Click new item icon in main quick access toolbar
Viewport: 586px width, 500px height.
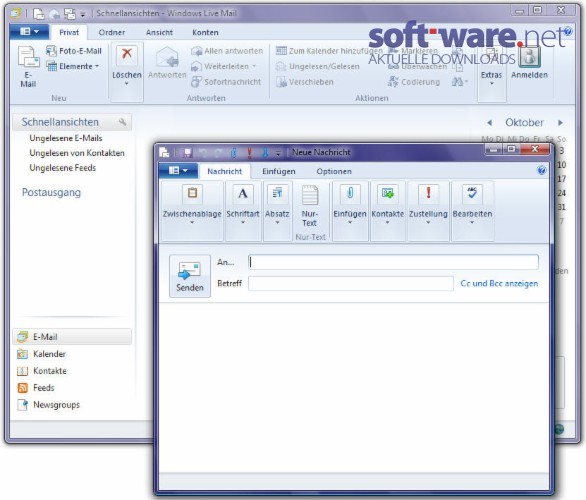coord(38,14)
